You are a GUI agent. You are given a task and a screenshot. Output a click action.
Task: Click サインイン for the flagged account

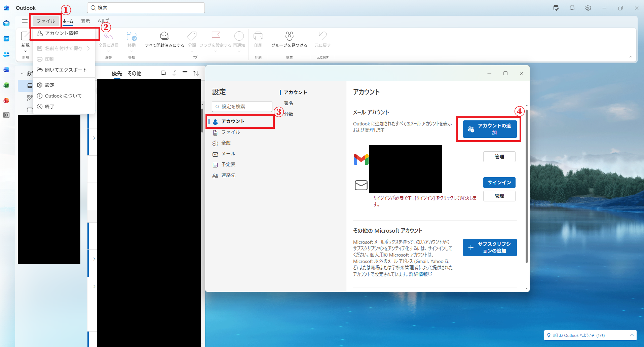click(499, 183)
